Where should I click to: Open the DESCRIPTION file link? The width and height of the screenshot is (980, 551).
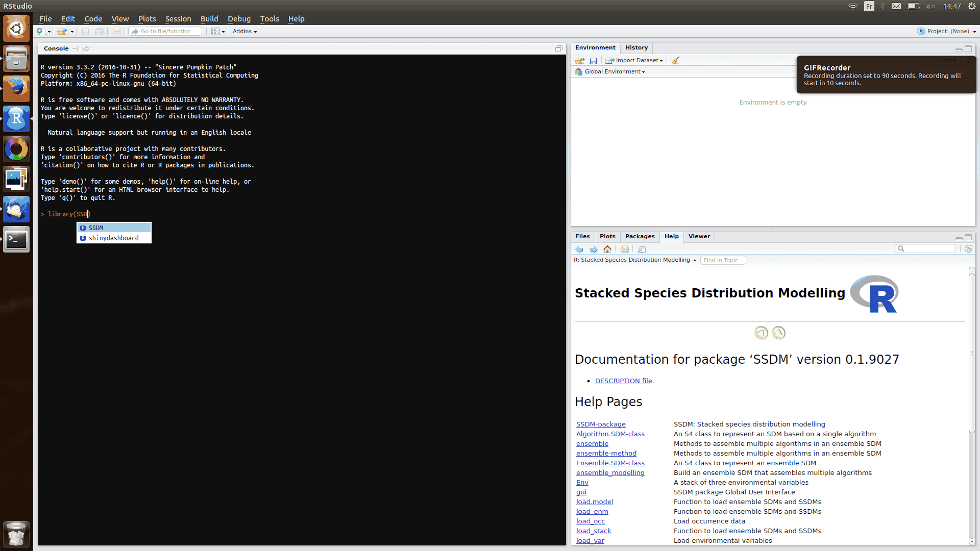coord(623,381)
